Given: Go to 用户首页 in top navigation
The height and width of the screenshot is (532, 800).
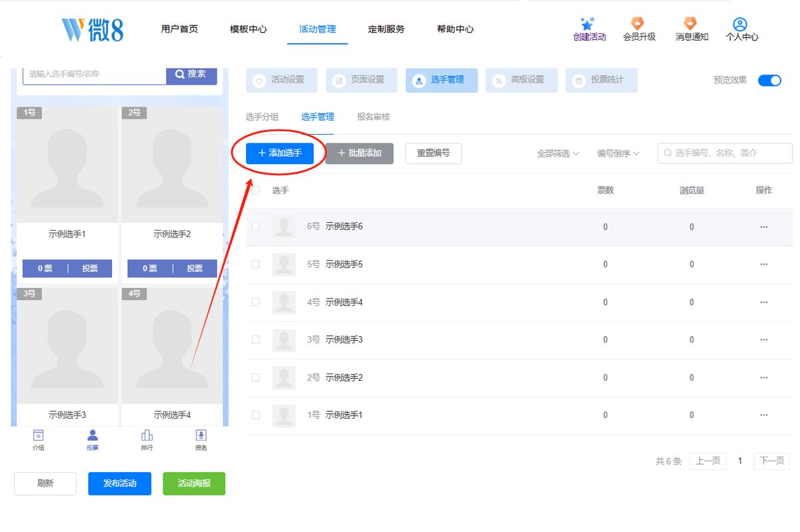Looking at the screenshot, I should click(x=179, y=29).
